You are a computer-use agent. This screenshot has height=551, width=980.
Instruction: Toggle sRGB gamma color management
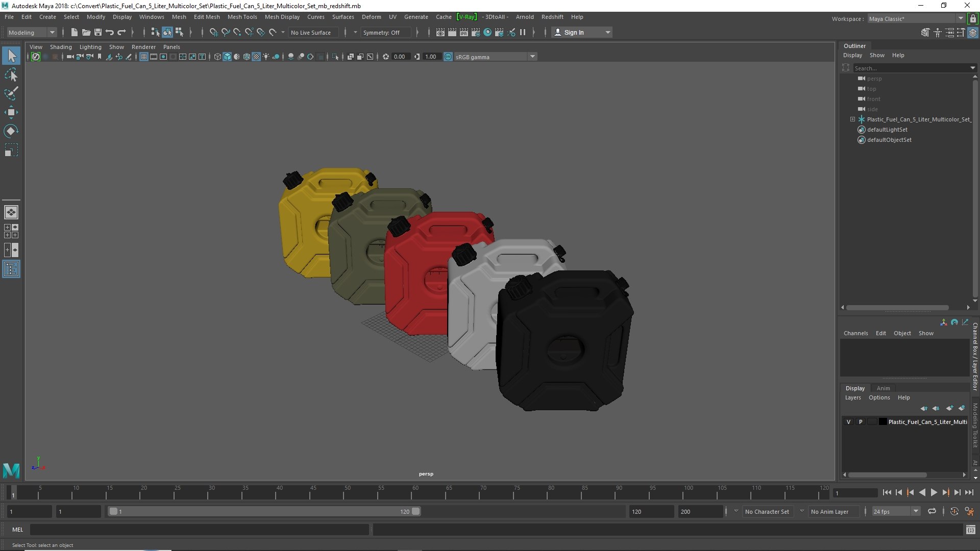coord(448,57)
